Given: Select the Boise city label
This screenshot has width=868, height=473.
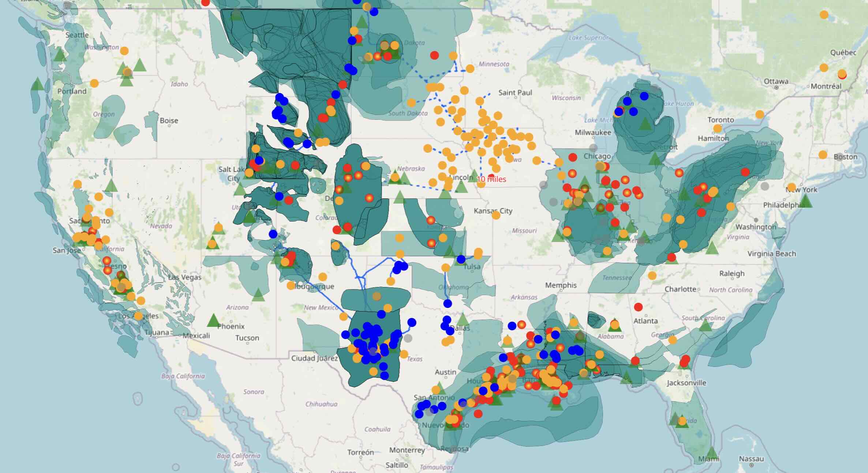Looking at the screenshot, I should tap(169, 120).
